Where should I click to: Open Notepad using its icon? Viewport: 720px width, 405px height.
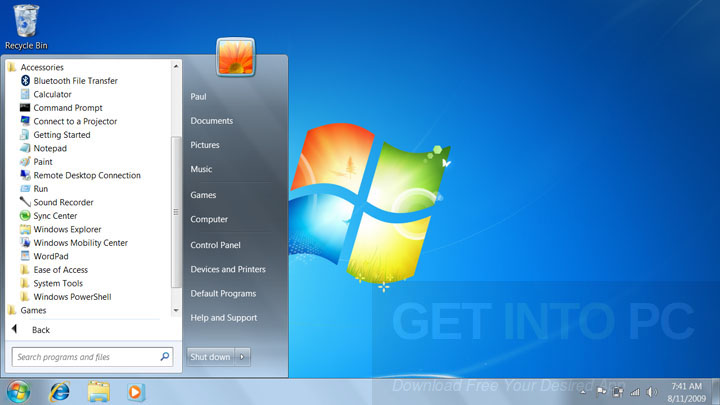click(x=25, y=148)
